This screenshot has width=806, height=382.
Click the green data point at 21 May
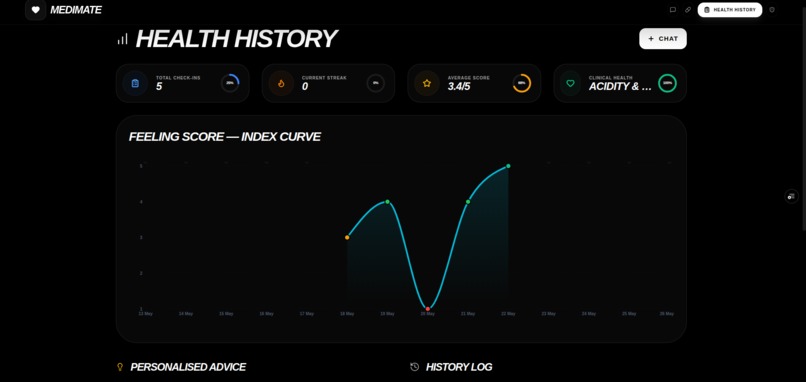click(x=468, y=202)
